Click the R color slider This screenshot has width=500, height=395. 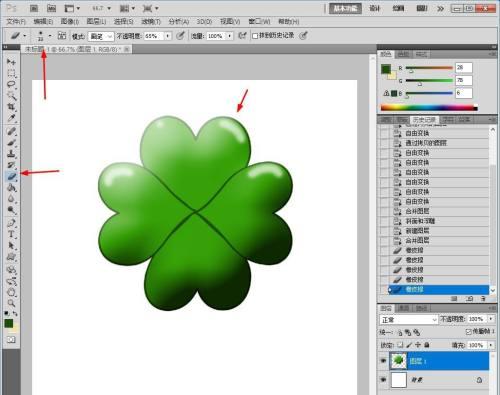point(429,68)
